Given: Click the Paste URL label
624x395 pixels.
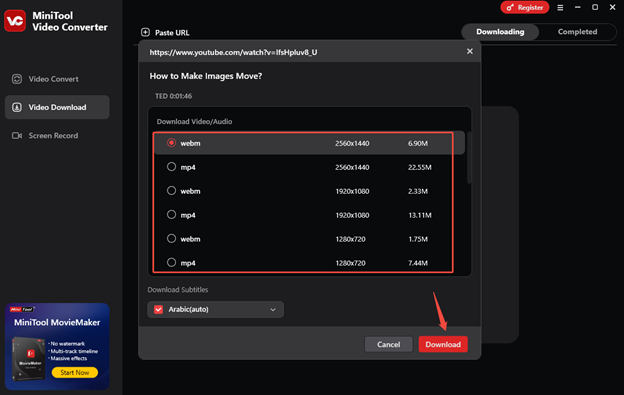Looking at the screenshot, I should [x=172, y=33].
